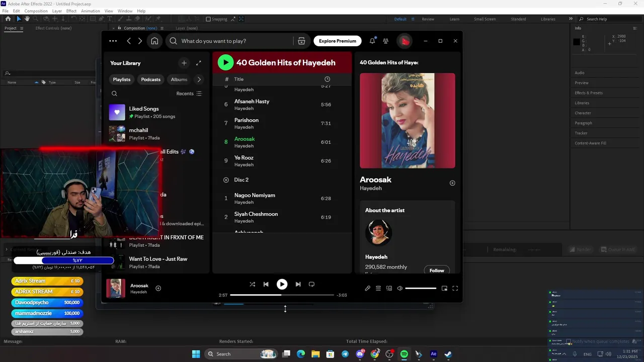Skip to previous track in Spotify
The height and width of the screenshot is (362, 644).
(266, 284)
